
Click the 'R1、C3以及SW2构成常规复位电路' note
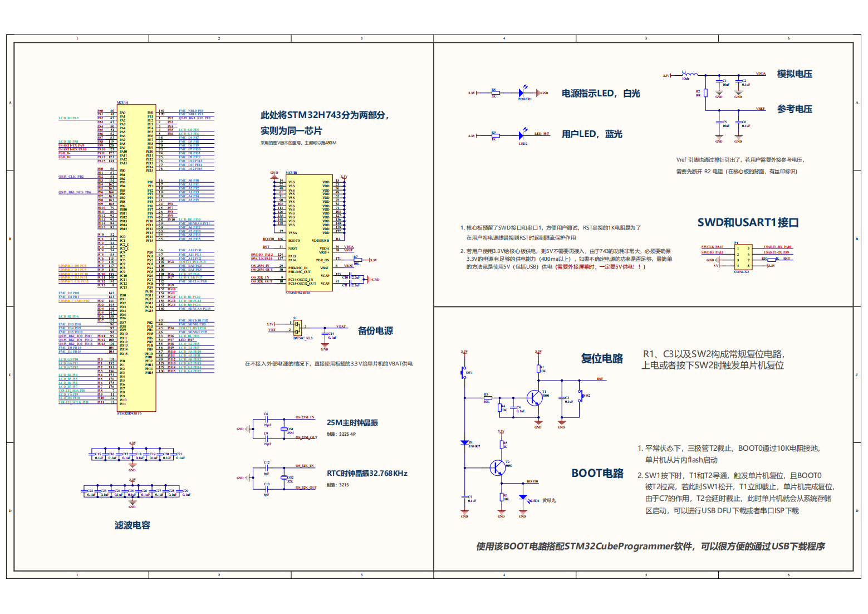click(714, 354)
